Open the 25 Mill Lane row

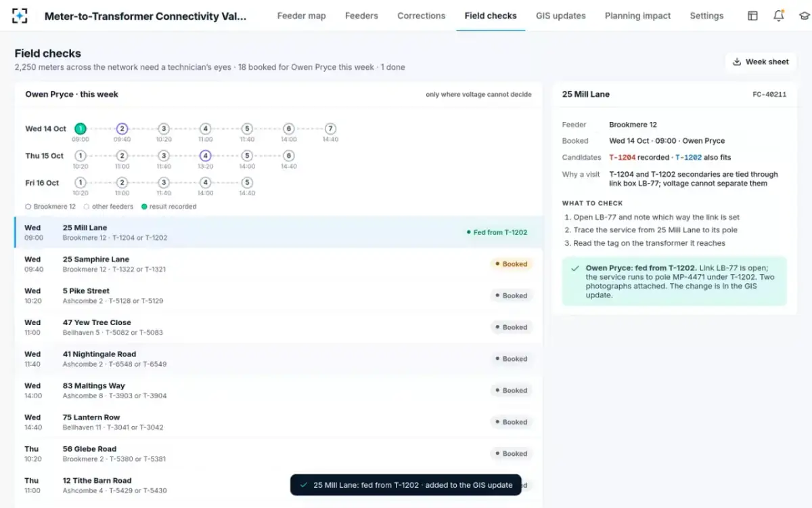click(x=278, y=232)
